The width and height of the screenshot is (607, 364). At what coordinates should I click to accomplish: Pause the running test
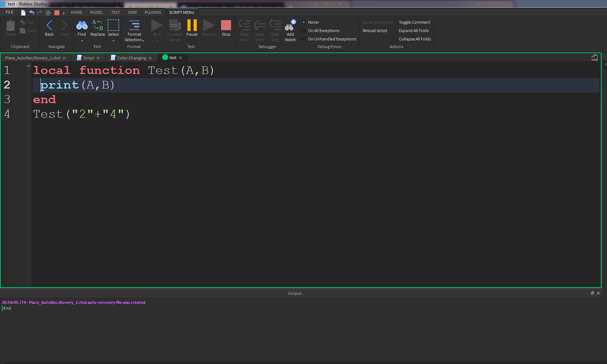[192, 25]
